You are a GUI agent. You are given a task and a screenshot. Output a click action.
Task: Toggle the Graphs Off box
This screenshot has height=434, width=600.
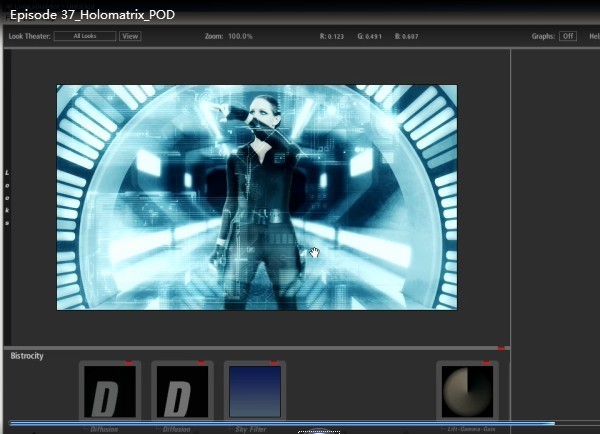(568, 36)
